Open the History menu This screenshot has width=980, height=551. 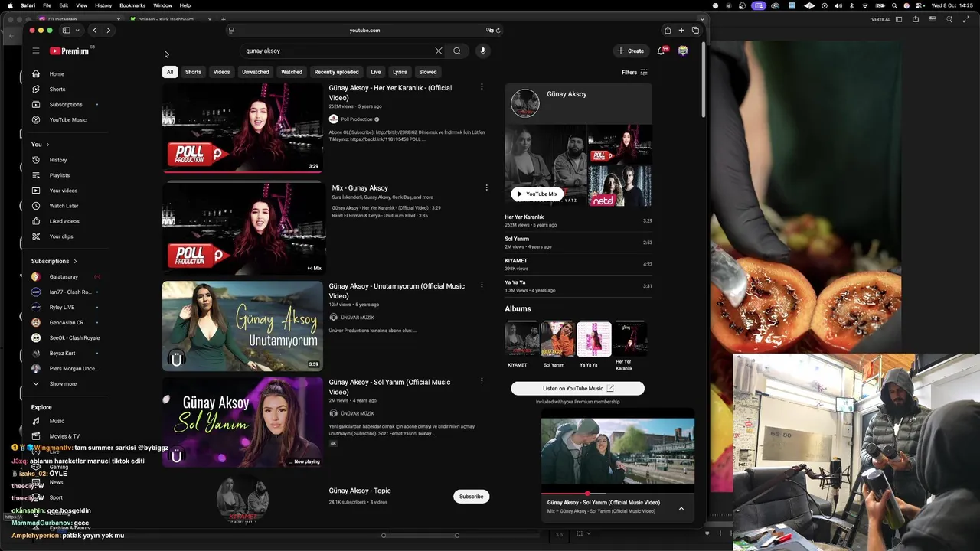[103, 5]
